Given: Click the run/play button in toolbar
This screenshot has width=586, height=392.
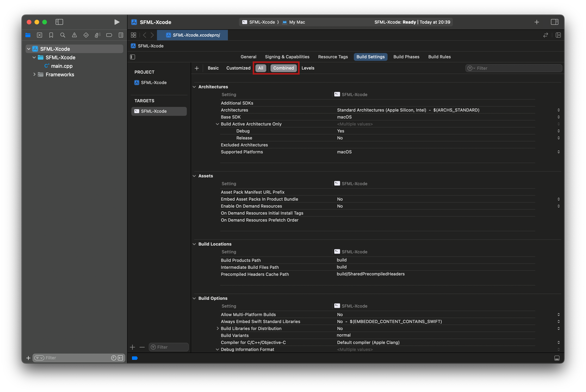Looking at the screenshot, I should click(116, 21).
